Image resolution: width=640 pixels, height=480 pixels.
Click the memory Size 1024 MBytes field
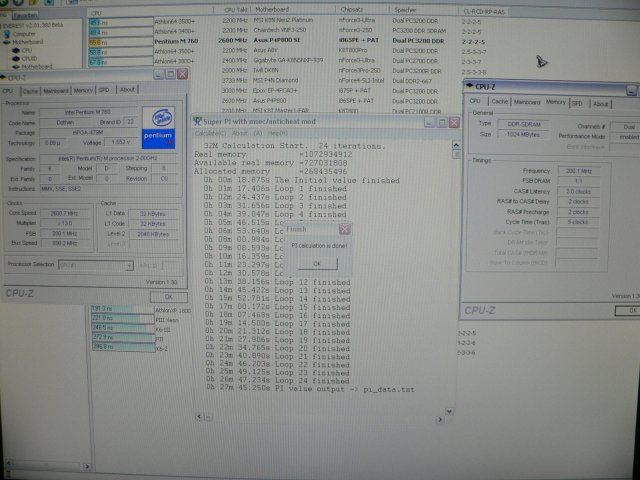pos(523,134)
